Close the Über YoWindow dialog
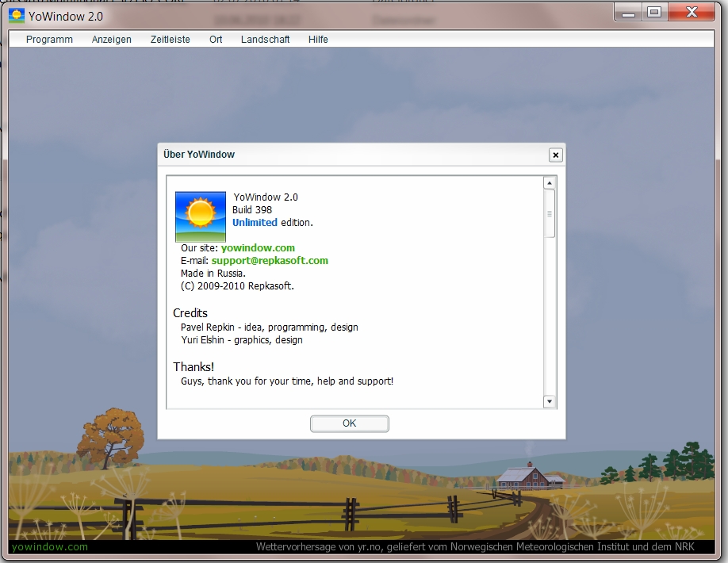The image size is (728, 563). [x=555, y=155]
